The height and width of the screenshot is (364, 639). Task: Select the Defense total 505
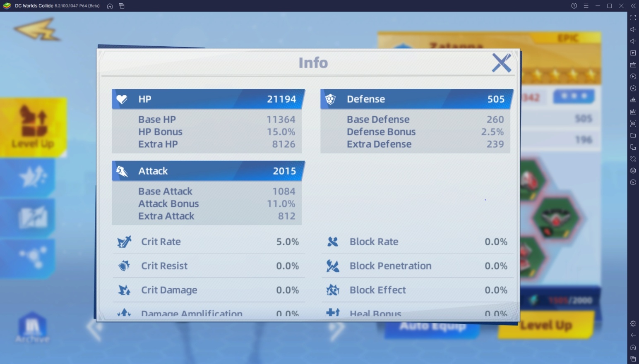point(496,99)
